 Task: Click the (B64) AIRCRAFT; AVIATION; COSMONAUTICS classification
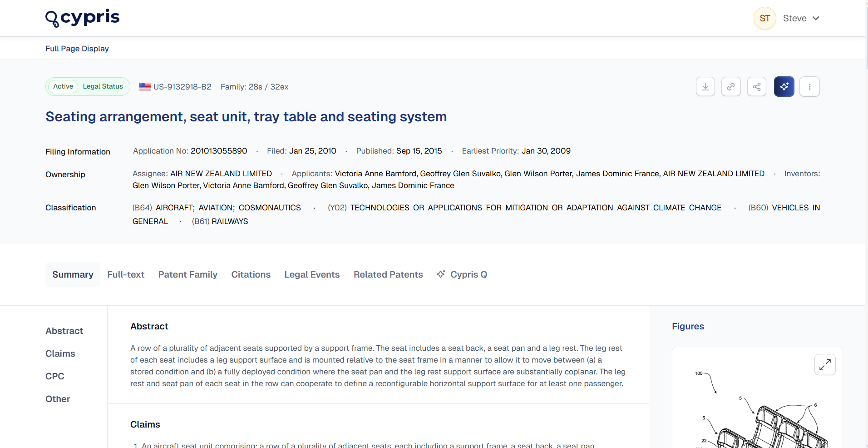click(x=217, y=208)
